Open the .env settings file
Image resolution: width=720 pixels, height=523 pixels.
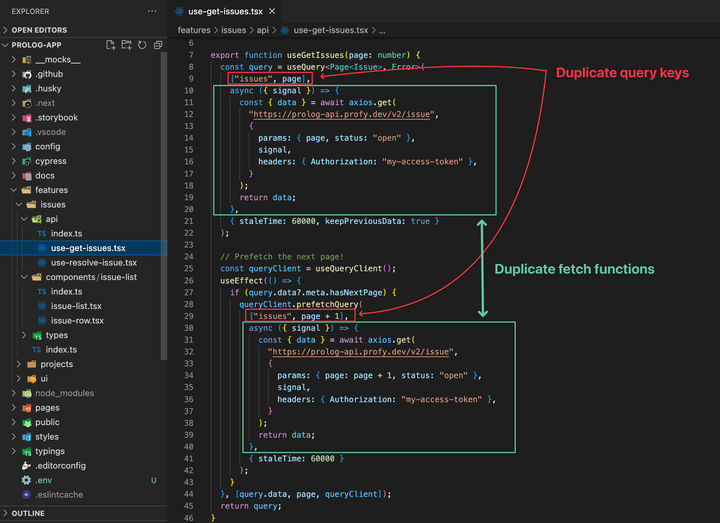(46, 480)
